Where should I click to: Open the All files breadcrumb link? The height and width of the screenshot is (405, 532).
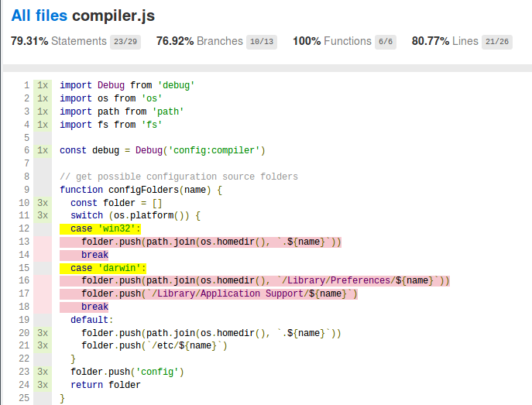click(39, 15)
